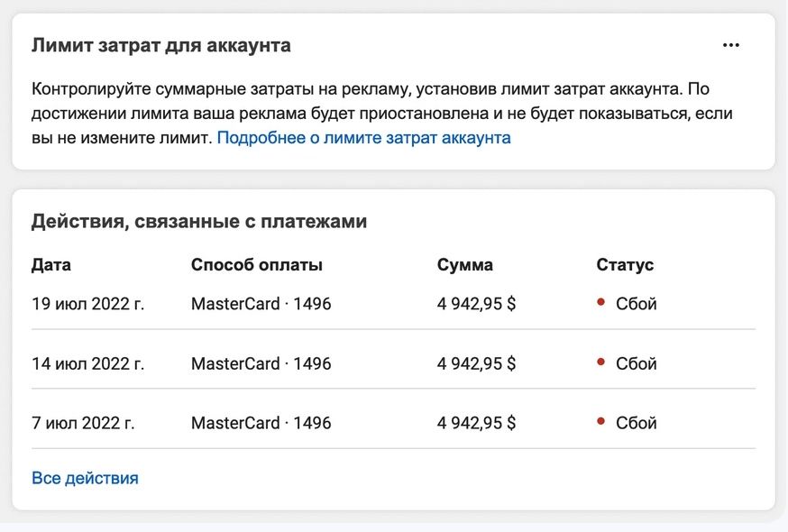Click the red status dot for 14 июл 2022
This screenshot has height=532, width=788.
[x=600, y=362]
